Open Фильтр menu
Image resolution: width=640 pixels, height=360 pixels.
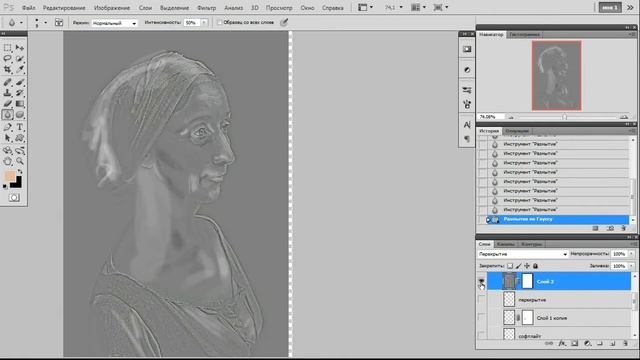coord(207,8)
